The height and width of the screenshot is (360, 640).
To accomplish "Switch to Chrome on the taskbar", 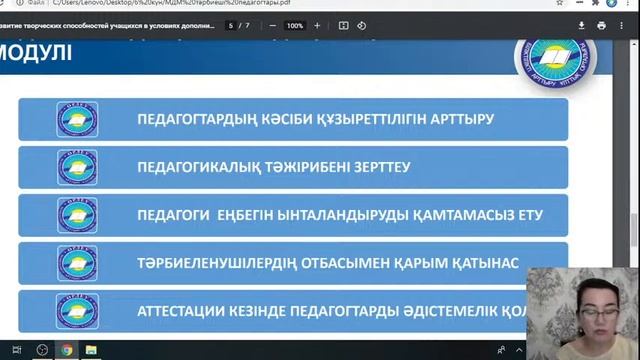I will click(67, 350).
